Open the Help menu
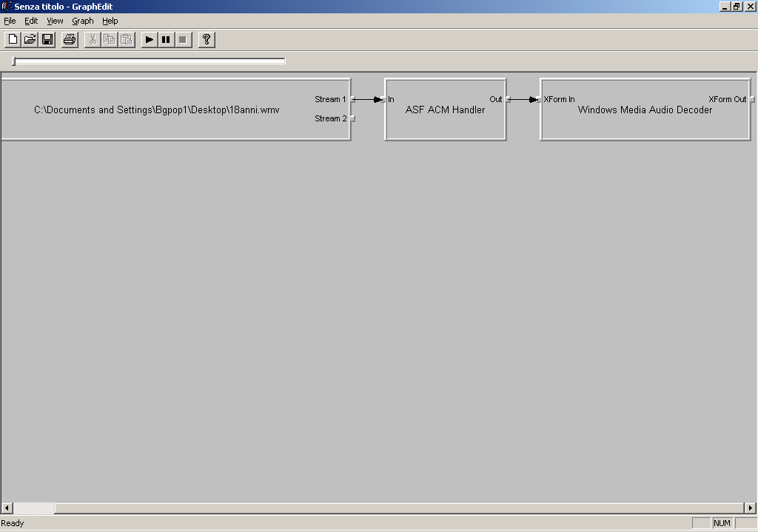The image size is (758, 532). [110, 21]
